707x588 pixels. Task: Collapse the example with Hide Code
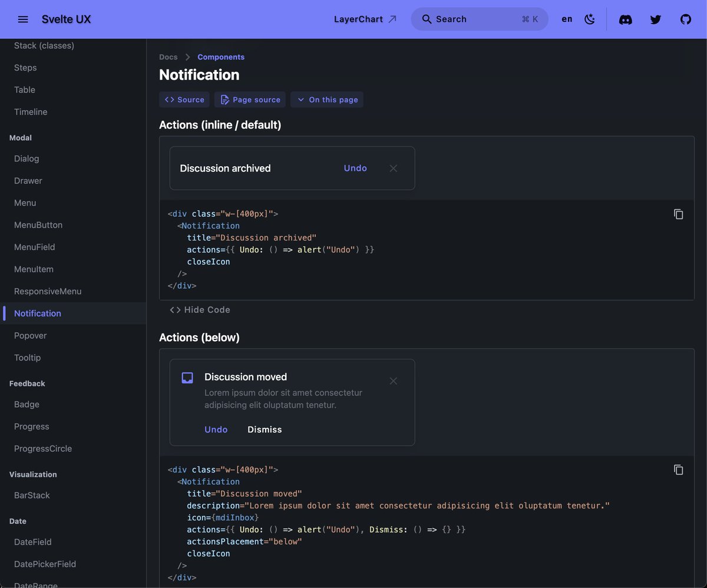tap(200, 309)
